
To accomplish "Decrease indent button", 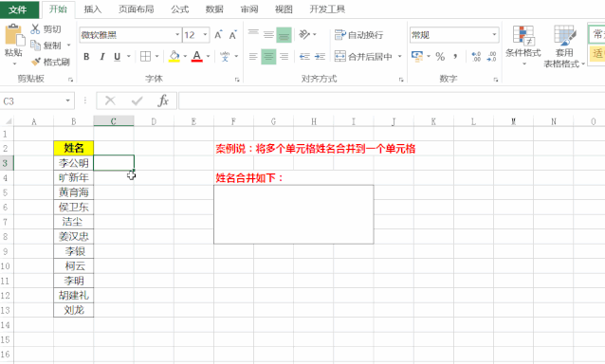I will 304,57.
